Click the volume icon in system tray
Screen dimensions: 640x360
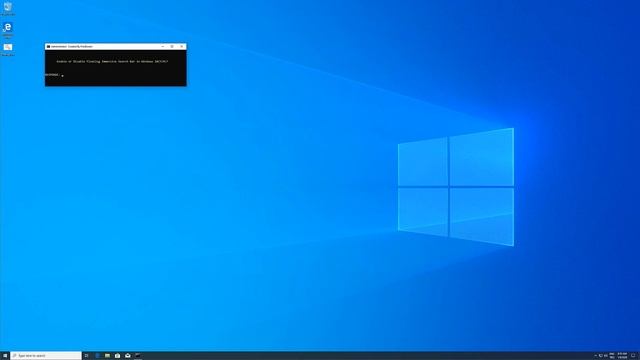[x=606, y=356]
